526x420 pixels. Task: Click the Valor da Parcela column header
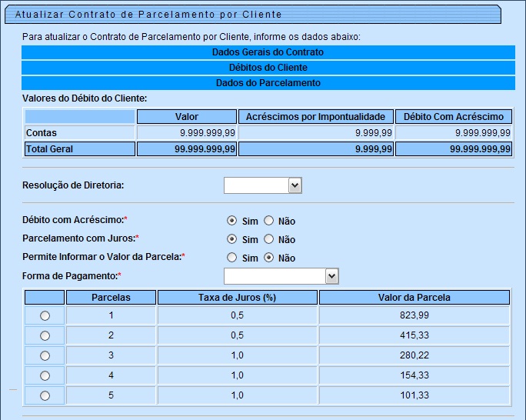(x=414, y=297)
